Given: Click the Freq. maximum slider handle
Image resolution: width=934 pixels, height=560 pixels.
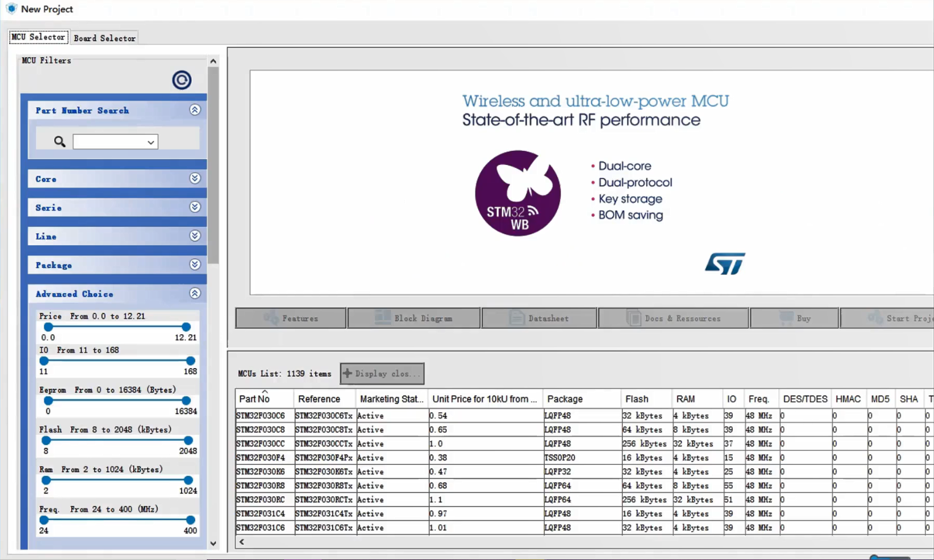Looking at the screenshot, I should click(x=191, y=520).
